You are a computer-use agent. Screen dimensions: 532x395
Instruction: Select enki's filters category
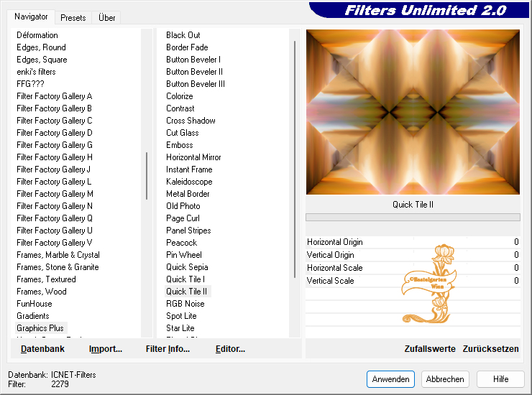[x=36, y=72]
